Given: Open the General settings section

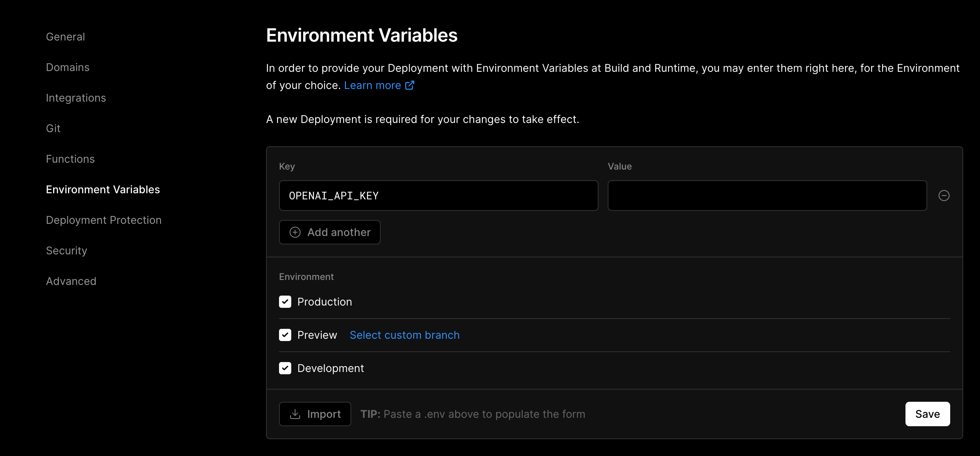Looking at the screenshot, I should click(x=65, y=37).
